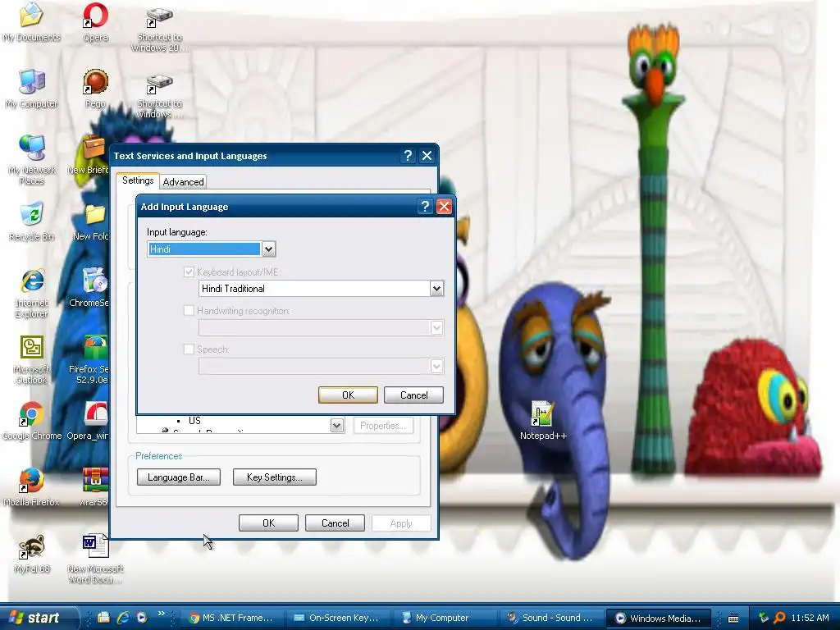Click OK in Text Services dialog
This screenshot has height=630, width=840.
coord(268,523)
